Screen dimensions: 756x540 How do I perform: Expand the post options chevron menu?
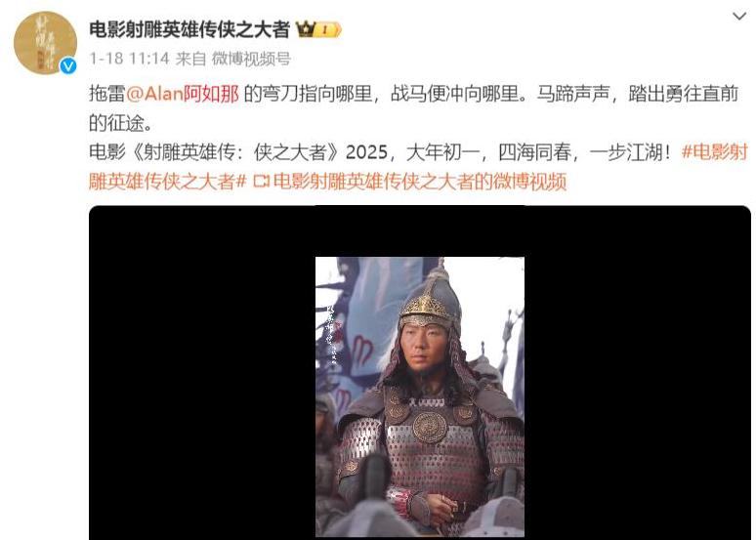(x=738, y=17)
